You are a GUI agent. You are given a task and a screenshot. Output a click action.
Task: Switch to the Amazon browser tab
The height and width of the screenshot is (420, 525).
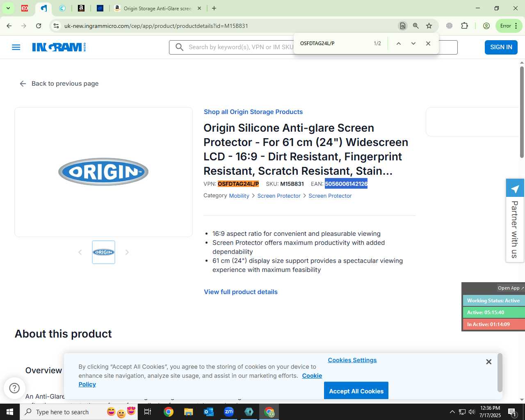tap(81, 8)
